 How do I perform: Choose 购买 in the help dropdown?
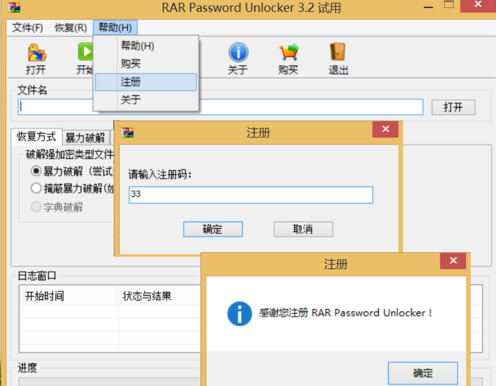coord(146,63)
